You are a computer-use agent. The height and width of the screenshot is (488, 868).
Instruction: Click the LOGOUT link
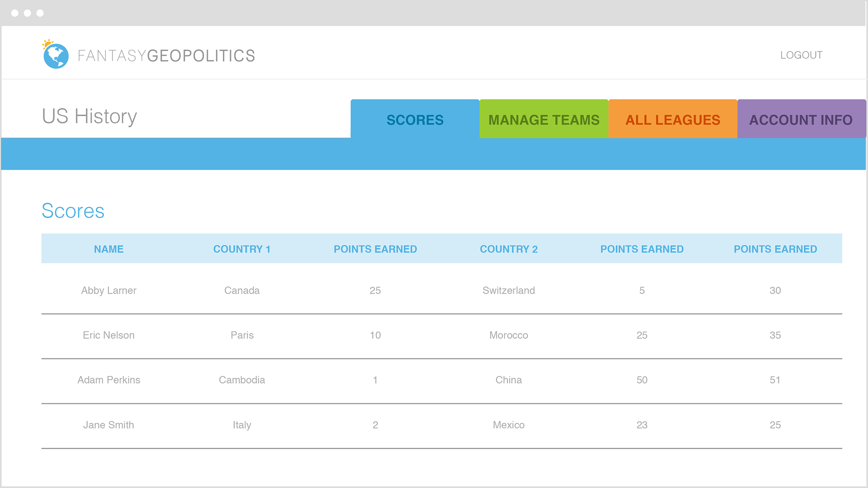(801, 55)
